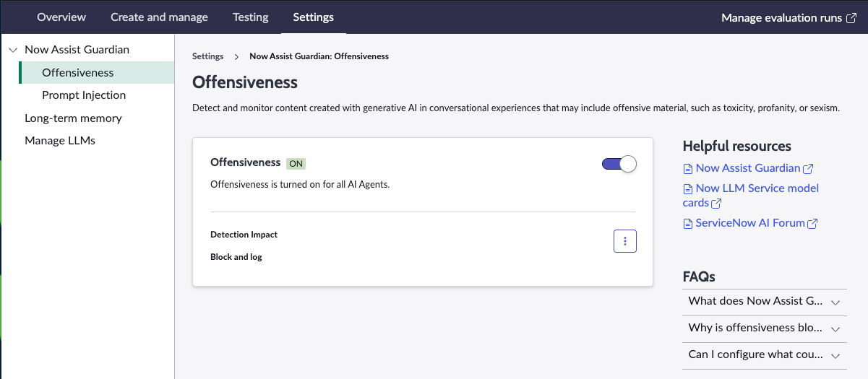The image size is (868, 379).
Task: Click document icon beside Now LLM Service link
Action: pyautogui.click(x=688, y=189)
